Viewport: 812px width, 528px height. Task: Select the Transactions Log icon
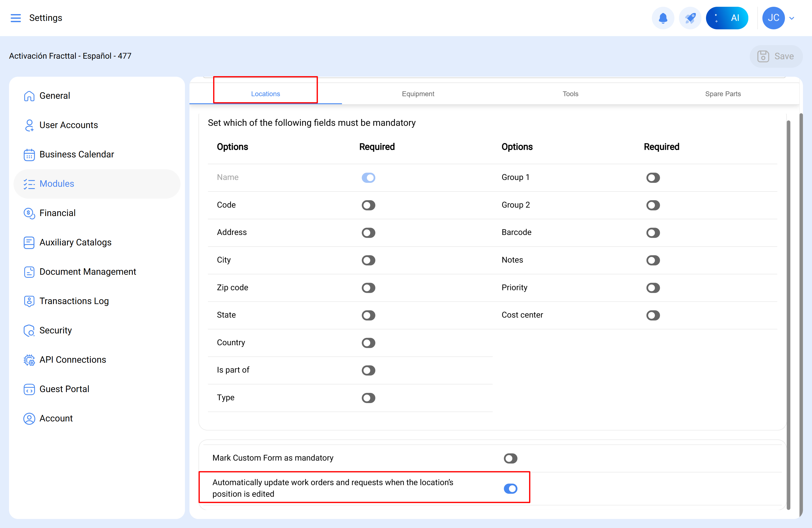29,301
